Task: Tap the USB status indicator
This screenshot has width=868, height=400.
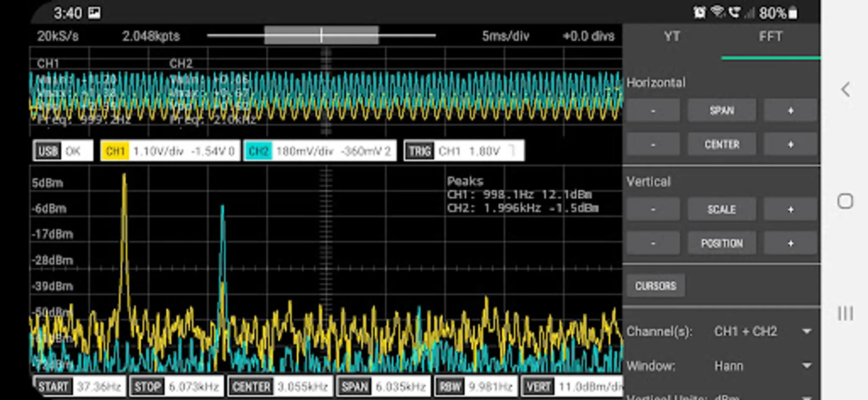Action: point(63,151)
